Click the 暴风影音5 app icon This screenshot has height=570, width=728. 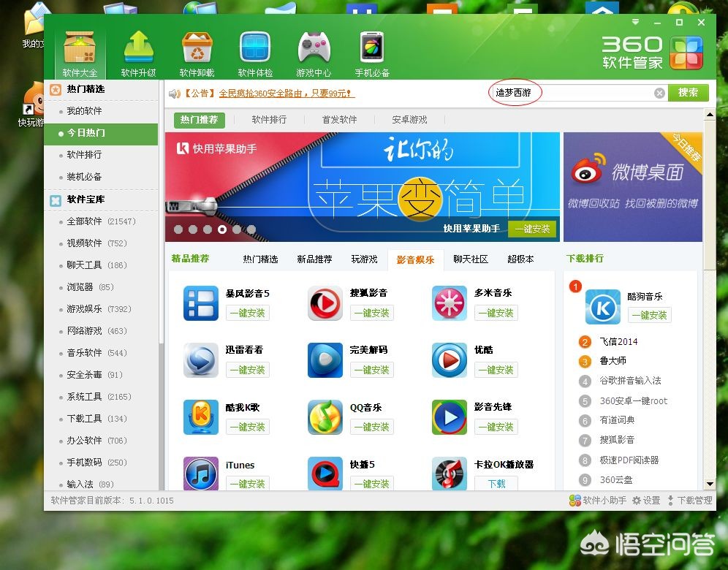click(200, 303)
